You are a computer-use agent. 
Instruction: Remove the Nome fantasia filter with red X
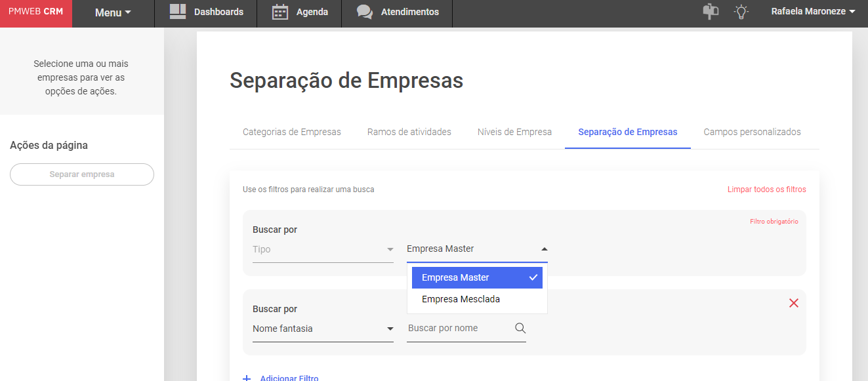pyautogui.click(x=794, y=303)
